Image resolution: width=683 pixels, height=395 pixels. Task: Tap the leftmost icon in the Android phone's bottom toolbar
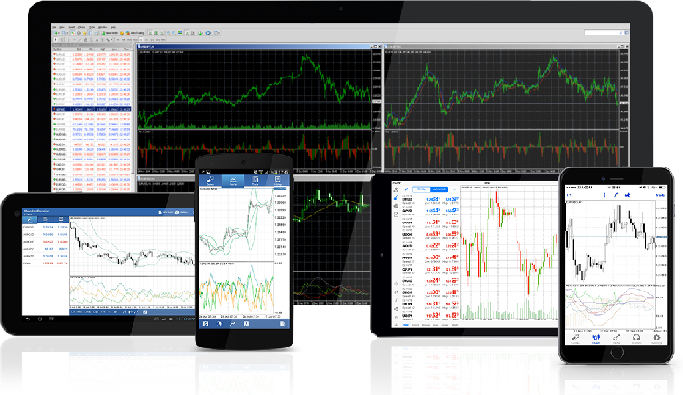[x=205, y=324]
